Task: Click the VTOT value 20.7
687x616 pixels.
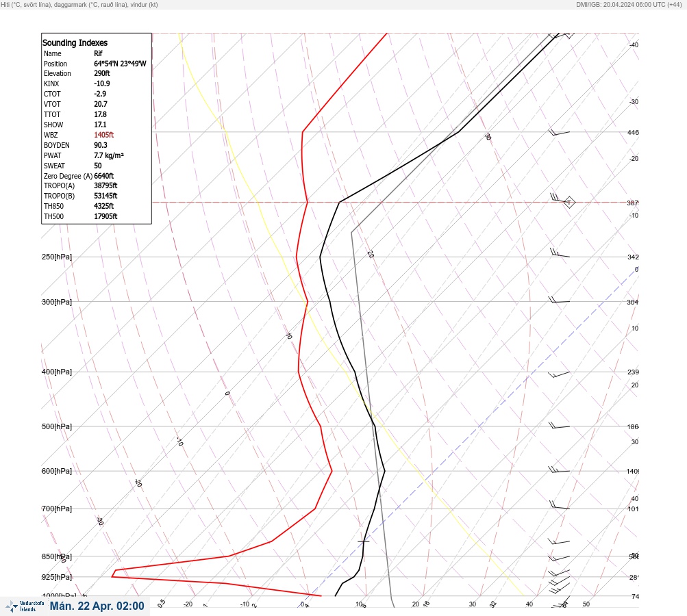Action: 101,104
